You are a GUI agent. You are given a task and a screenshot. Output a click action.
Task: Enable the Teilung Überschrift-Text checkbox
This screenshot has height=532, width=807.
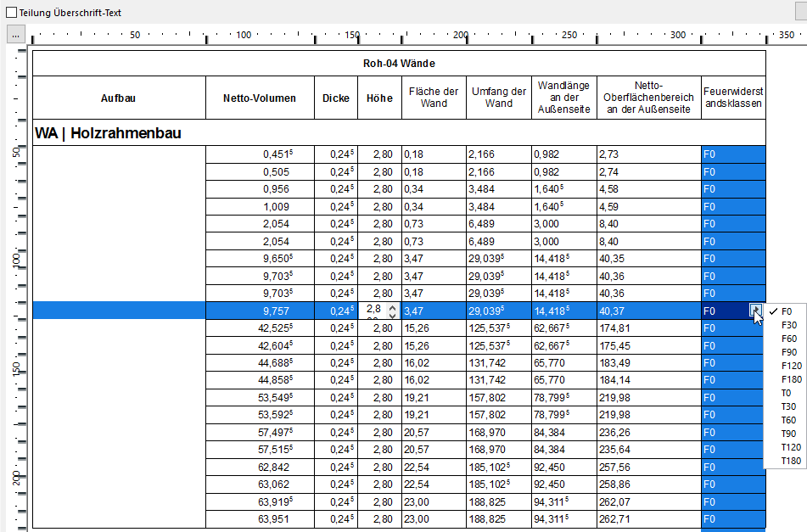click(x=11, y=13)
